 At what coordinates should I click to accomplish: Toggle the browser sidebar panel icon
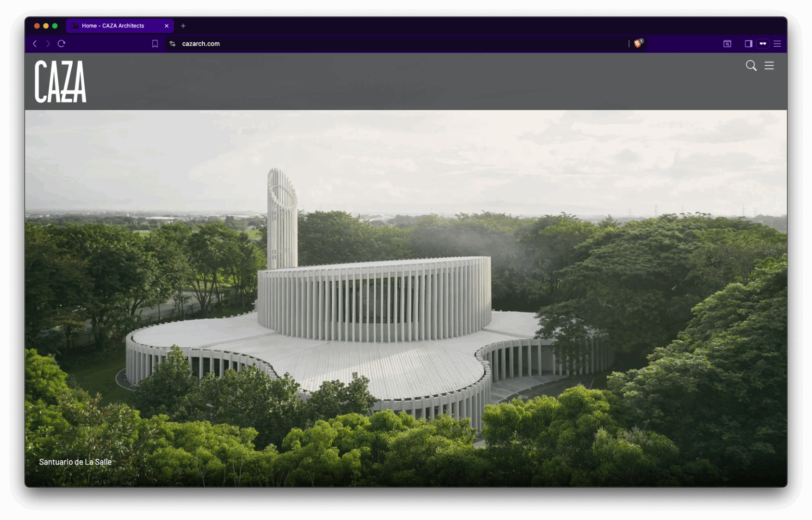(x=748, y=44)
